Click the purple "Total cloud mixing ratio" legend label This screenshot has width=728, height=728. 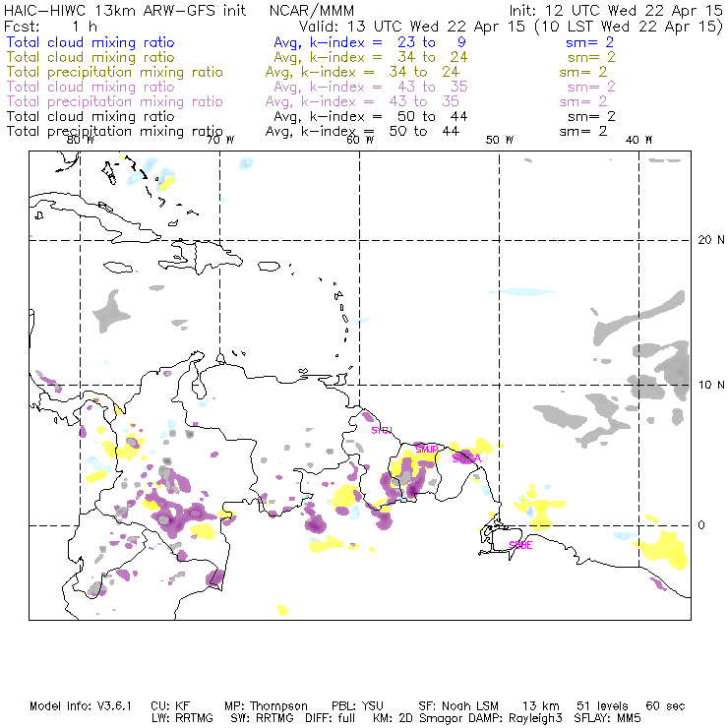click(x=91, y=87)
